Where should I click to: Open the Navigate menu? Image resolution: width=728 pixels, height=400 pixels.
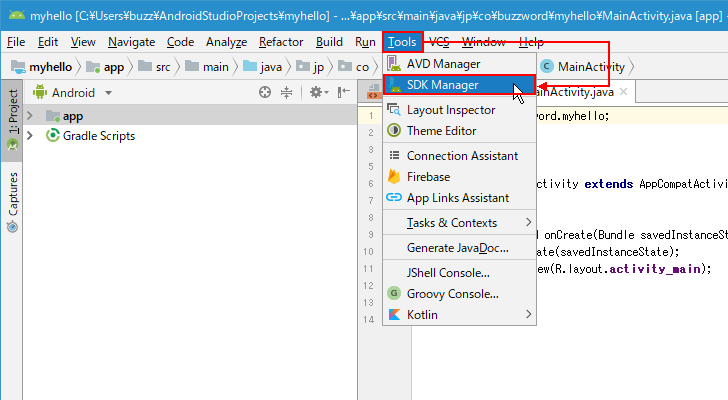tap(131, 42)
